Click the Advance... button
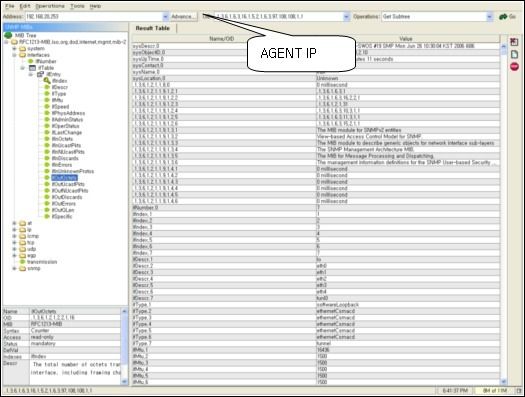 [183, 16]
